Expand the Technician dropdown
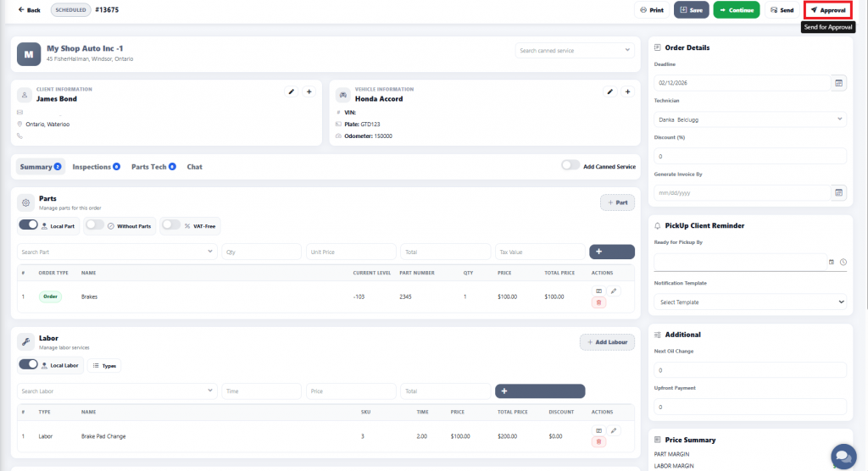The image size is (868, 471). click(750, 119)
